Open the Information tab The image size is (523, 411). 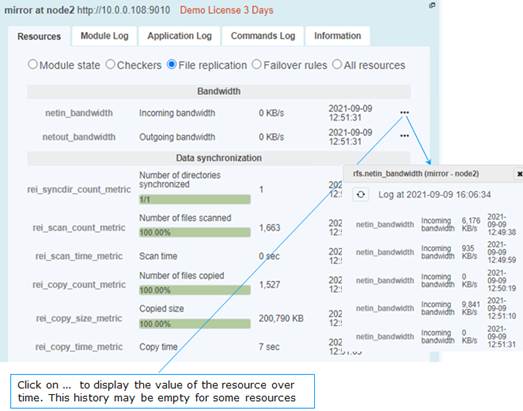coord(338,36)
